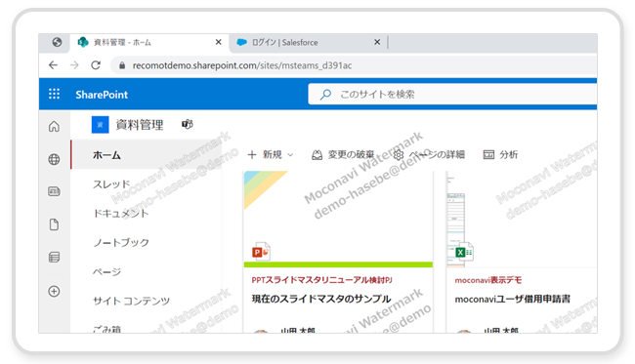The image size is (635, 364).
Task: Click the 資料管理 site title
Action: pos(140,125)
